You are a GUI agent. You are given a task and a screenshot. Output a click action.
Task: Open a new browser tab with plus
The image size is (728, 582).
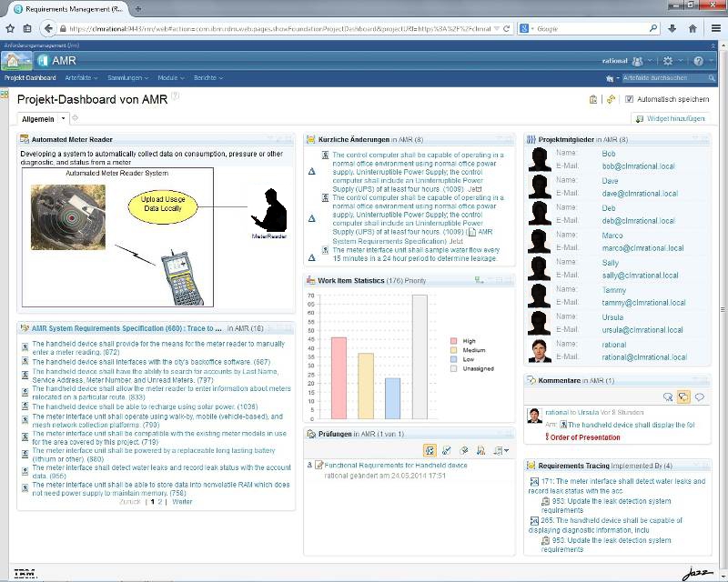pyautogui.click(x=138, y=9)
